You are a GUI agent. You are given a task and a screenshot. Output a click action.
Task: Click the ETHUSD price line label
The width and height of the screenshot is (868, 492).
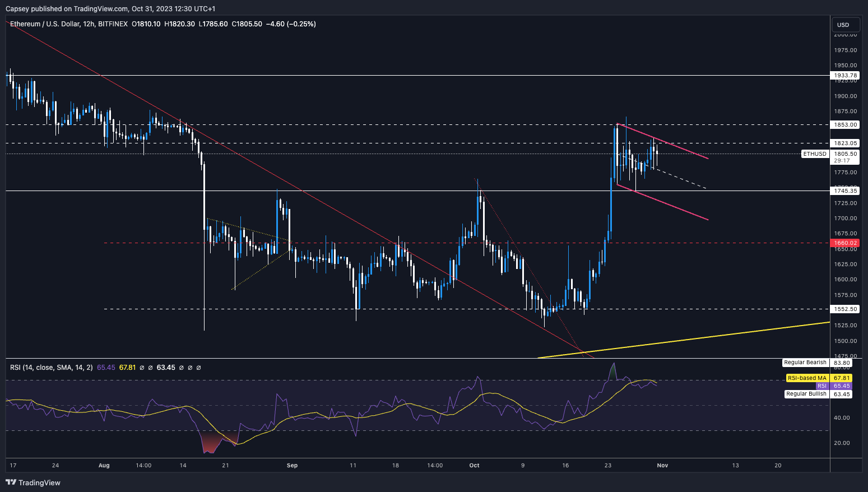click(814, 154)
